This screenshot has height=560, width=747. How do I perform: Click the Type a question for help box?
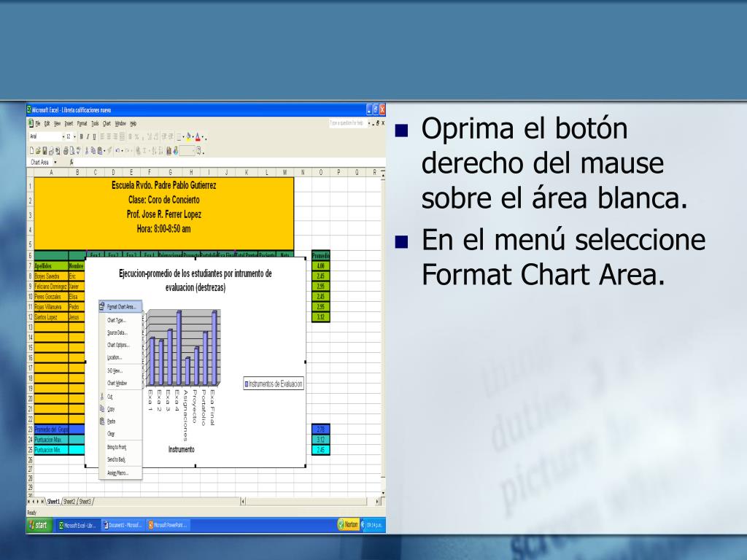coord(347,122)
